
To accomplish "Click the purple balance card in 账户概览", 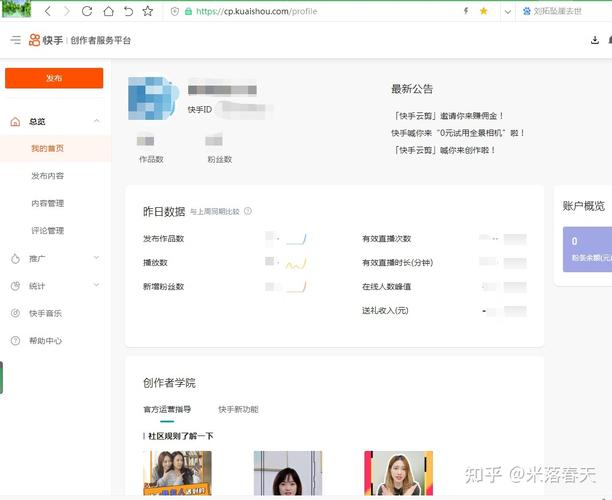I will pyautogui.click(x=587, y=249).
